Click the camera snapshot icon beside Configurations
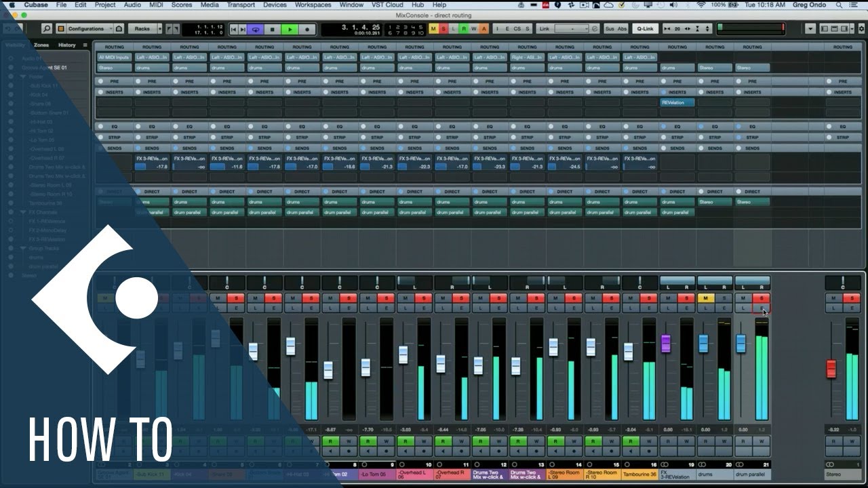 119,29
